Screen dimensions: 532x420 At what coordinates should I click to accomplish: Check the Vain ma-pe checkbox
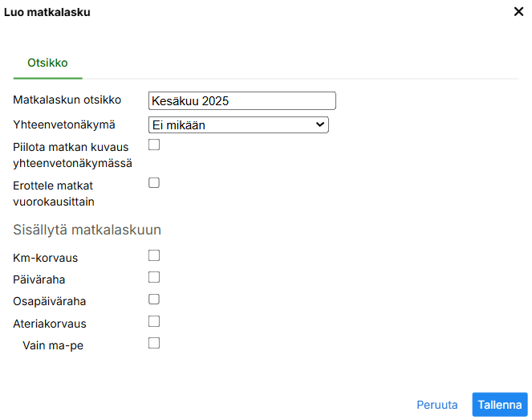[154, 343]
